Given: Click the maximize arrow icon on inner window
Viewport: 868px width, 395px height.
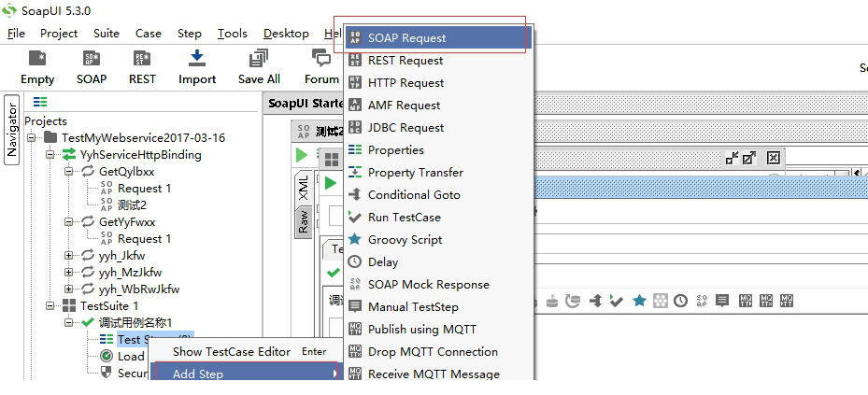Looking at the screenshot, I should 749,158.
